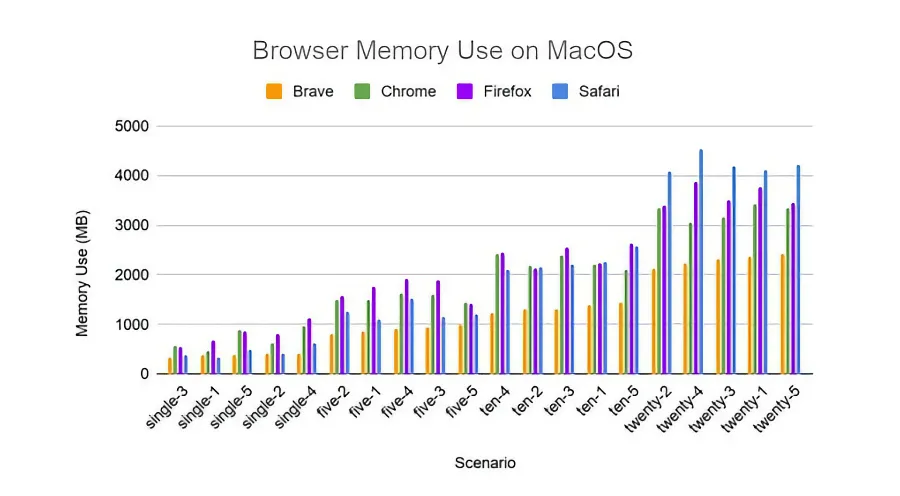Select the purple Firefox bar for twenty-1
The width and height of the screenshot is (900, 496).
[x=760, y=281]
